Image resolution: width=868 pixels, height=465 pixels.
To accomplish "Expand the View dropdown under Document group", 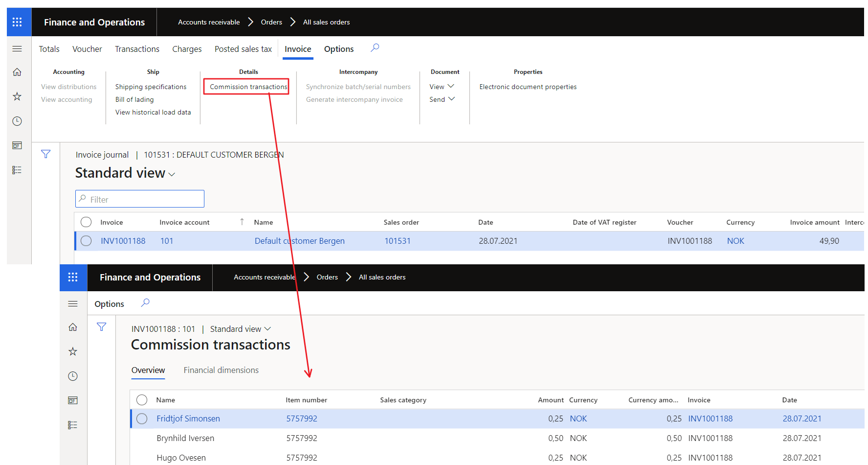I will point(442,87).
